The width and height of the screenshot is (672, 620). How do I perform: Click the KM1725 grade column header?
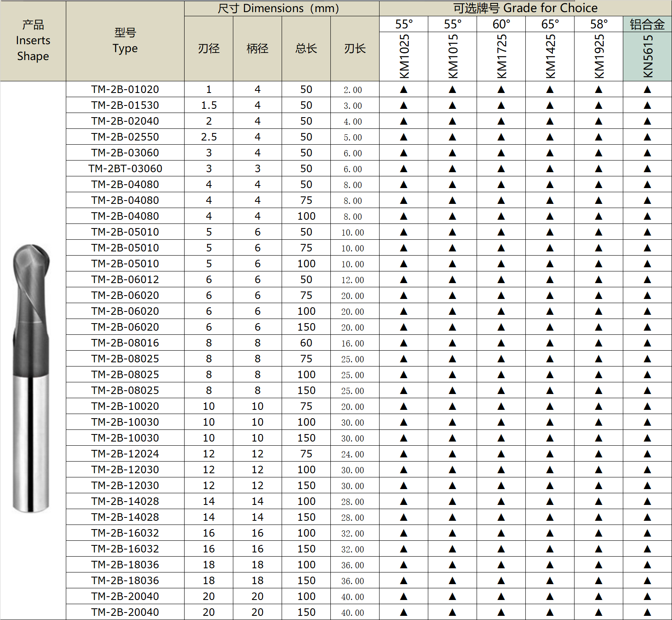(501, 56)
